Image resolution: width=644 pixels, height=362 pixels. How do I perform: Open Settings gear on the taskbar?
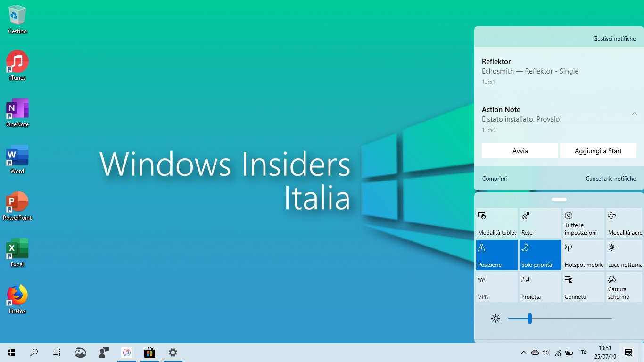coord(173,353)
